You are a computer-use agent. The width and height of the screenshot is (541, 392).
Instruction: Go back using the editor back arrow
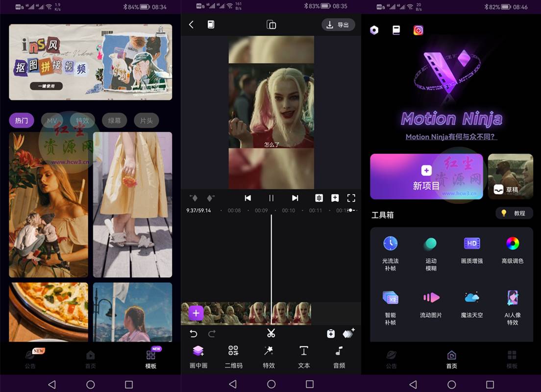[192, 24]
